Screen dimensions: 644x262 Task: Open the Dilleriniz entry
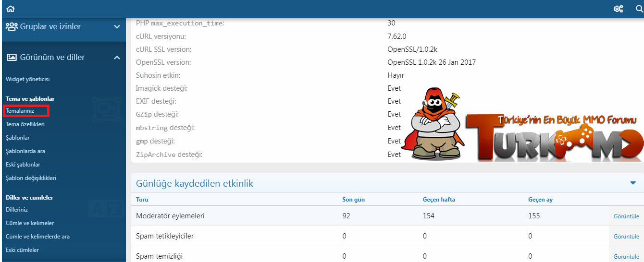pos(17,210)
